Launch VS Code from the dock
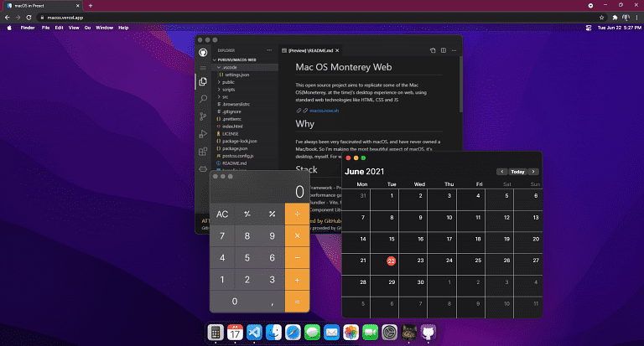 [254, 332]
